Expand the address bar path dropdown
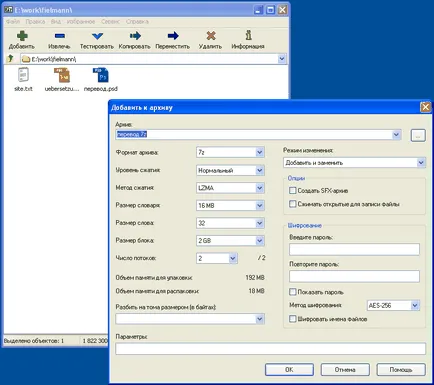The image size is (434, 385). pos(282,59)
